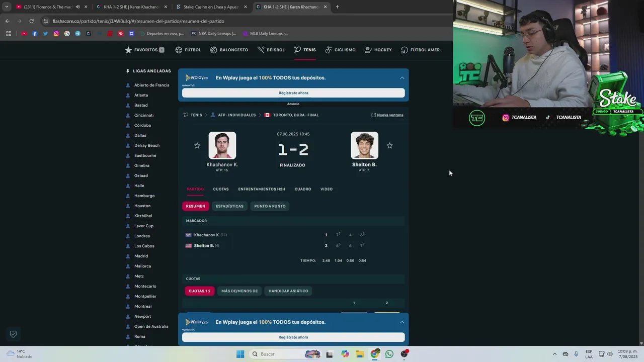Select Cuotas 1 2 odds filter

tap(200, 291)
